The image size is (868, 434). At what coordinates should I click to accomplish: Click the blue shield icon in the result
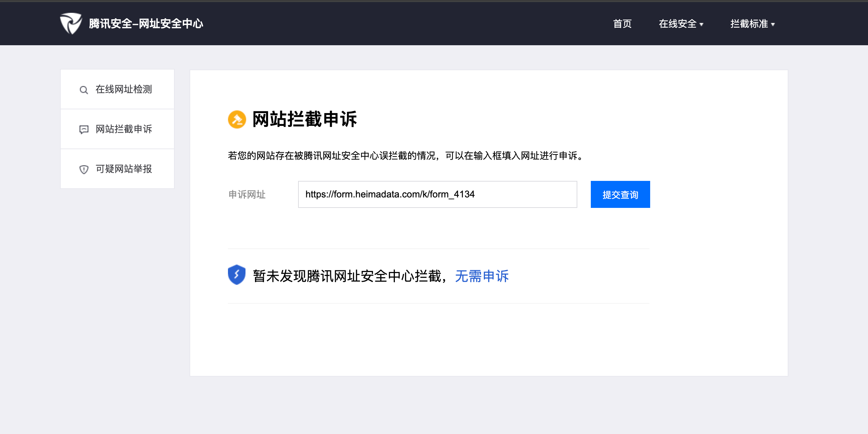point(237,275)
